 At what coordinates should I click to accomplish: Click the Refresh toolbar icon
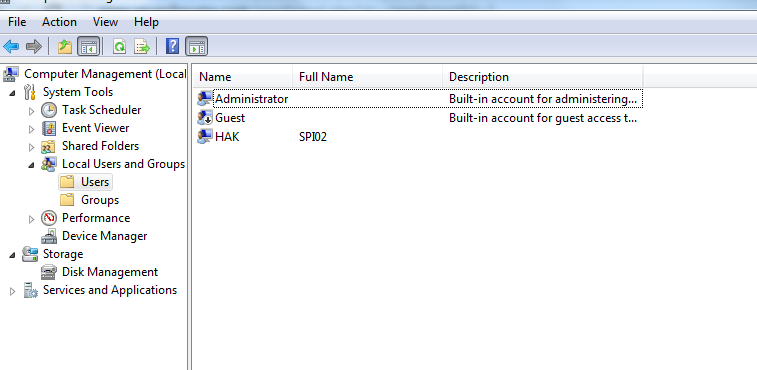pos(119,47)
